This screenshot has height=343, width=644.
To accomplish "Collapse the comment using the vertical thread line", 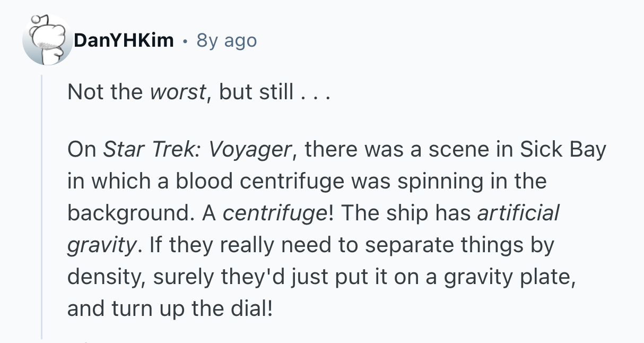I will [x=42, y=207].
